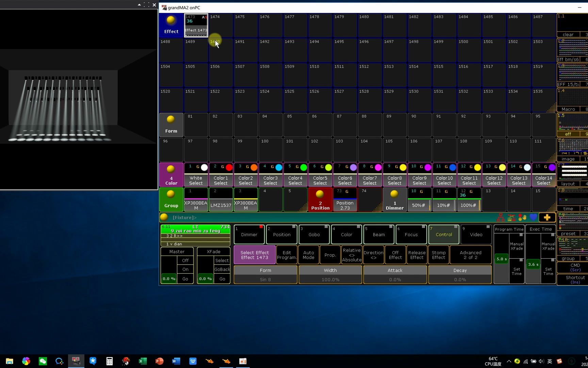This screenshot has height=368, width=588.
Task: Switch to the Position preset type tab
Action: (x=282, y=234)
